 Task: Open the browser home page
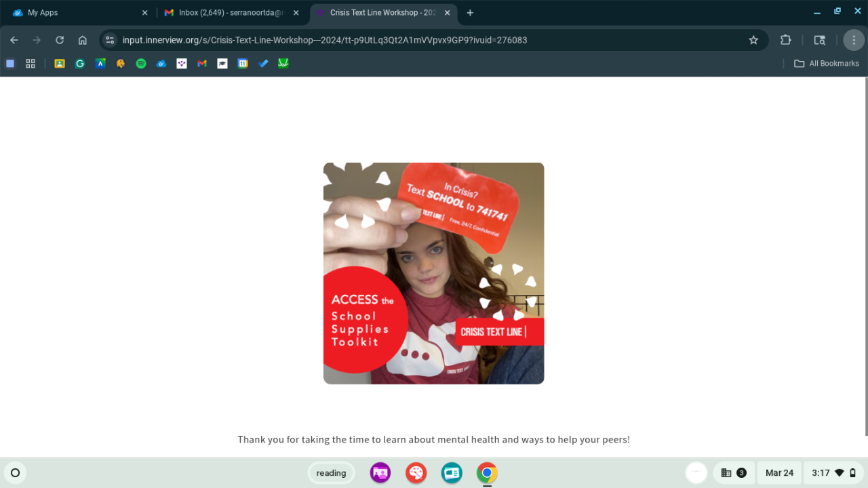pos(83,40)
